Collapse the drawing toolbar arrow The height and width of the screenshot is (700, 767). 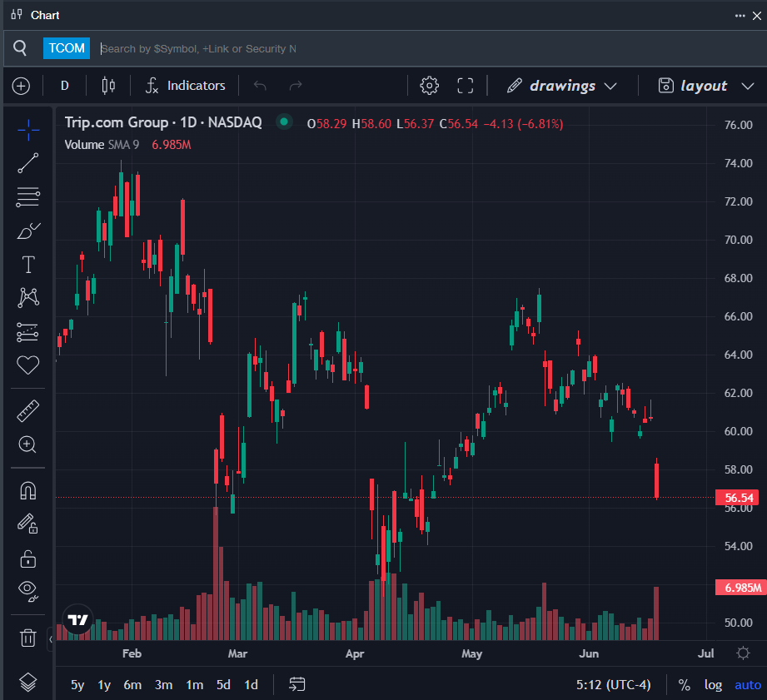(x=51, y=639)
